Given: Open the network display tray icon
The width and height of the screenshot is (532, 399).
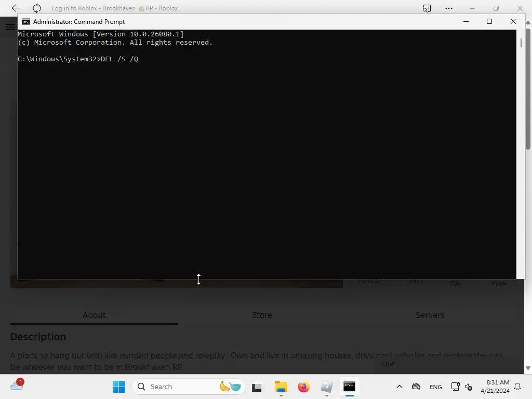Looking at the screenshot, I should click(x=455, y=387).
